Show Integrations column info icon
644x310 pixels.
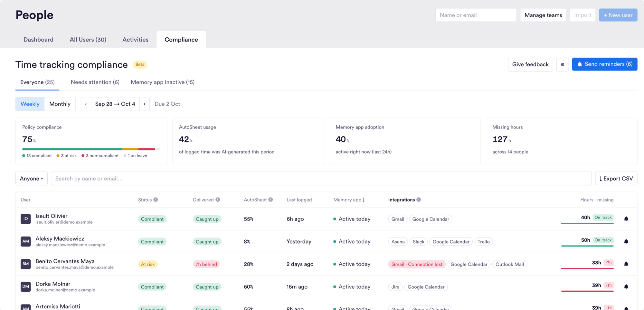[419, 200]
